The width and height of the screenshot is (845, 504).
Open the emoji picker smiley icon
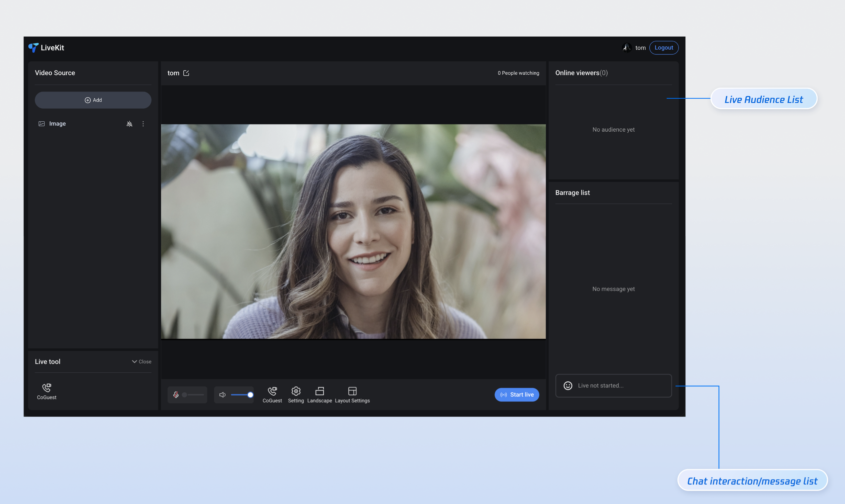click(x=568, y=386)
